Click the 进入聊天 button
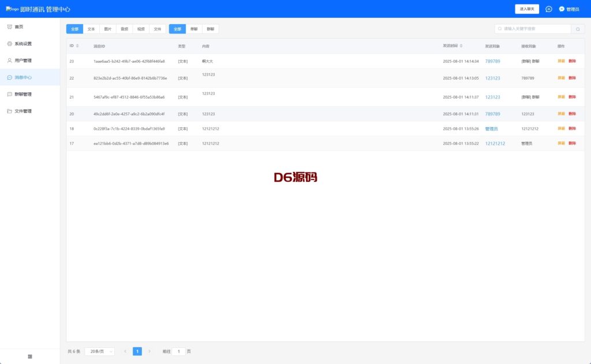The height and width of the screenshot is (364, 591). coord(526,9)
